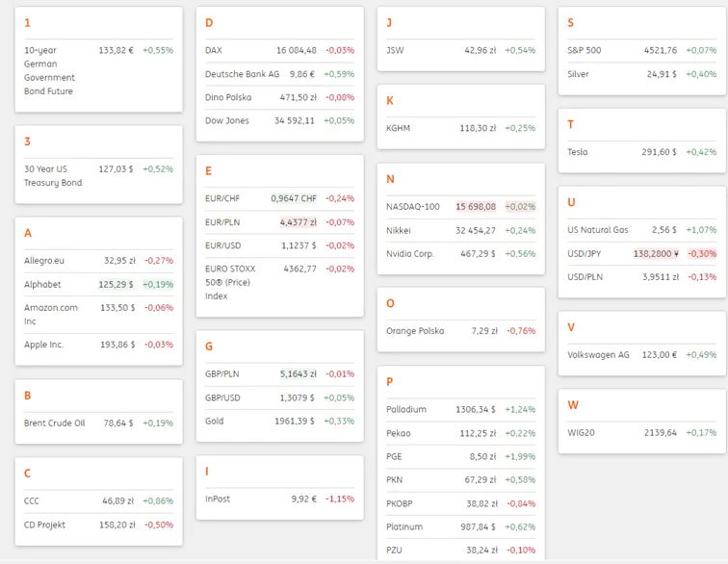Viewport: 728px width, 564px height.
Task: Click the -0,76% Orange Polska change
Action: (521, 331)
